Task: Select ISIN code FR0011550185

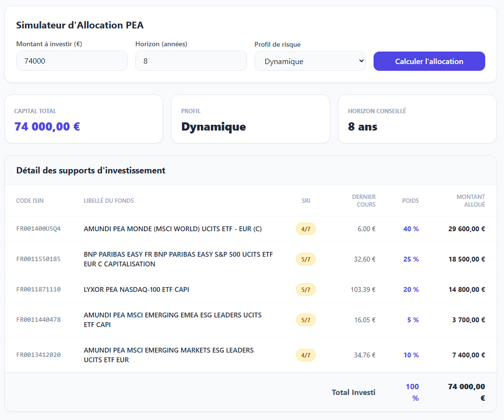Action: tap(39, 259)
